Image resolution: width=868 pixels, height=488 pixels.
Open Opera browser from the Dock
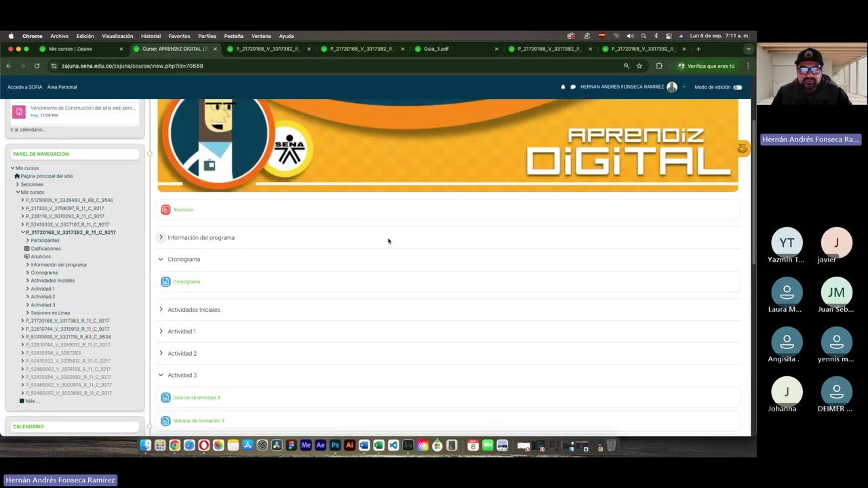point(203,445)
